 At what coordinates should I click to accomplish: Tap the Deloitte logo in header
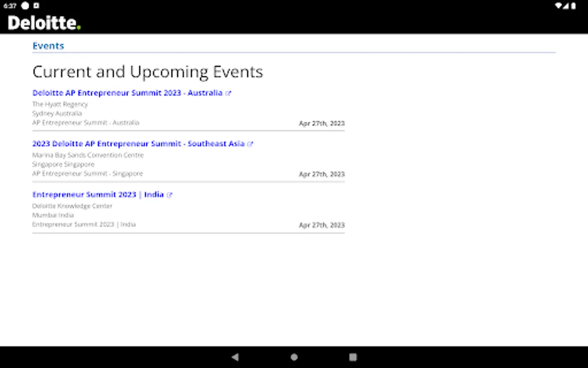click(44, 23)
